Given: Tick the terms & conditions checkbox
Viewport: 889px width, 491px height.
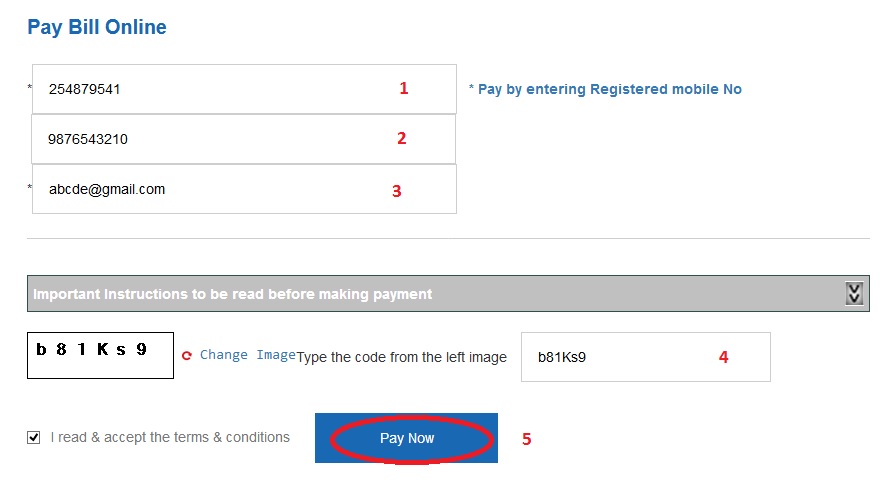Looking at the screenshot, I should coord(34,437).
